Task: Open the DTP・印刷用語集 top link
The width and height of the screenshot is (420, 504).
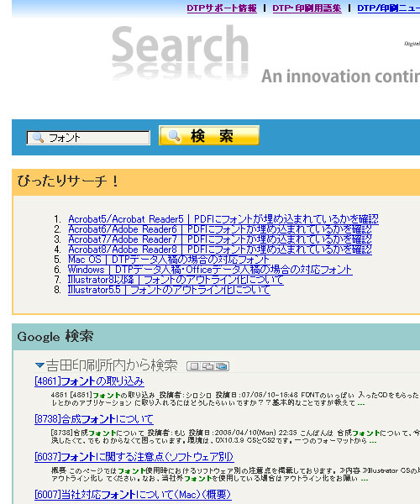Action: pos(307,8)
